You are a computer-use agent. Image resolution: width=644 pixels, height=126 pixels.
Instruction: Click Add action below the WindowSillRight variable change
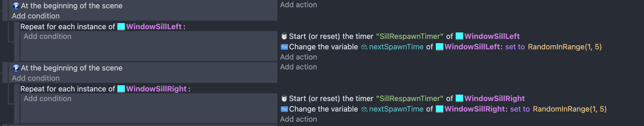click(298, 119)
